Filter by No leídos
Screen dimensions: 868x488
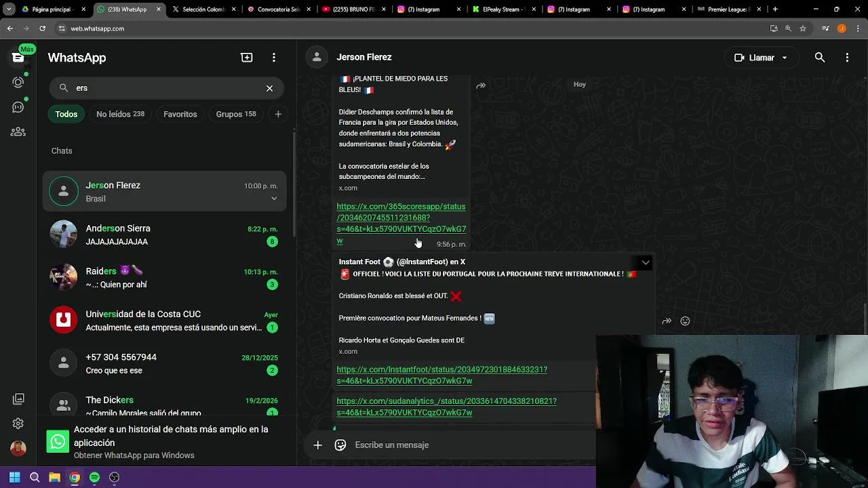coord(120,114)
